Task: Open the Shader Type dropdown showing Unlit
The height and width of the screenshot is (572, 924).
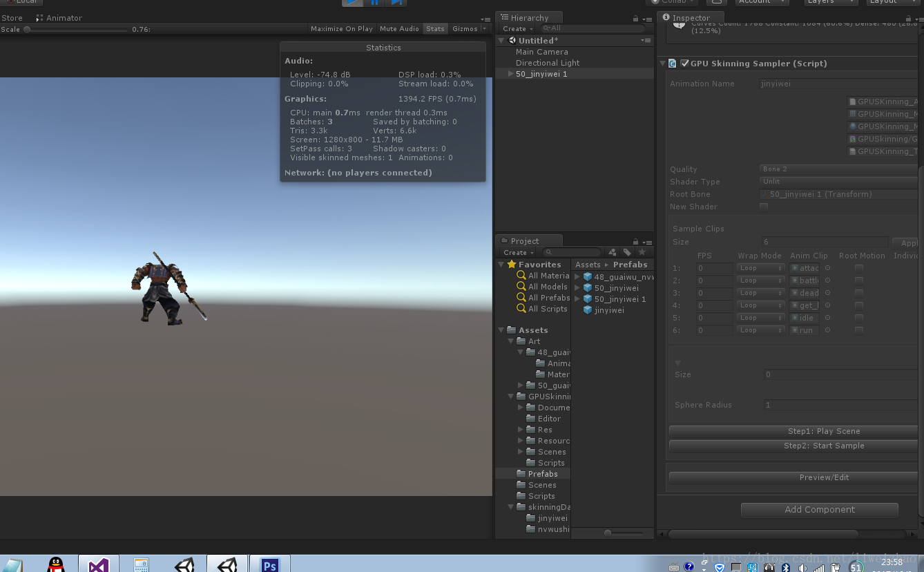Action: (x=840, y=182)
